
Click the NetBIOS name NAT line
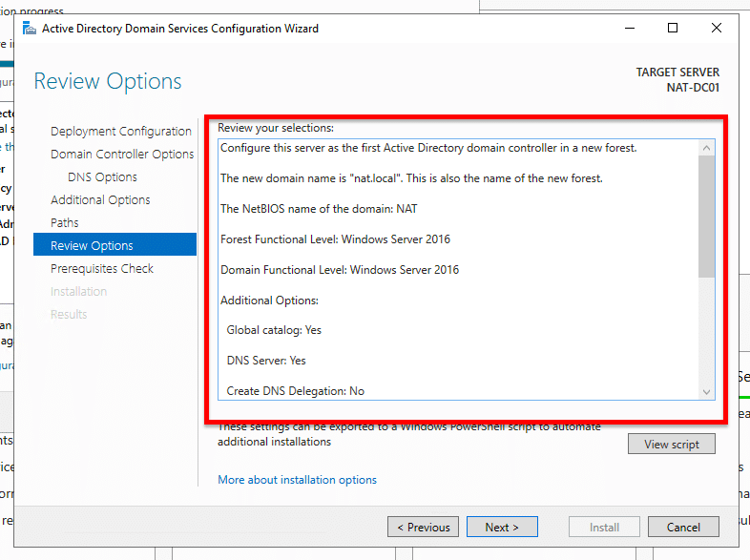[319, 209]
